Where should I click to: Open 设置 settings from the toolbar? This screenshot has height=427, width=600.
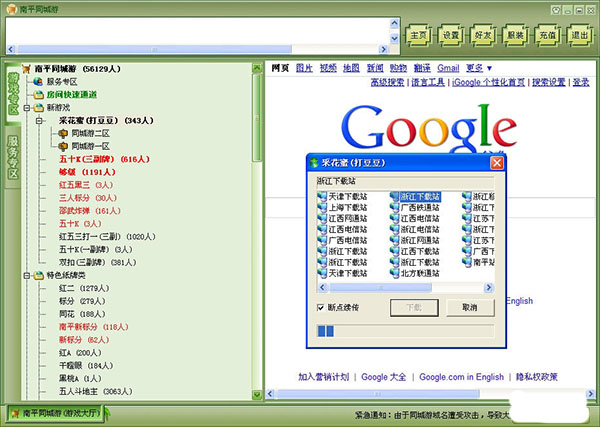pos(450,34)
